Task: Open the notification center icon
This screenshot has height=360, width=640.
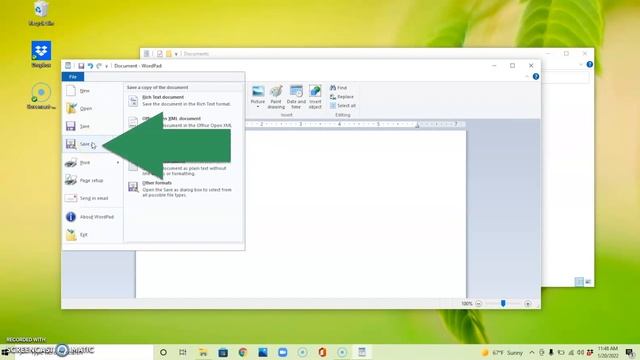Action: coord(630,352)
